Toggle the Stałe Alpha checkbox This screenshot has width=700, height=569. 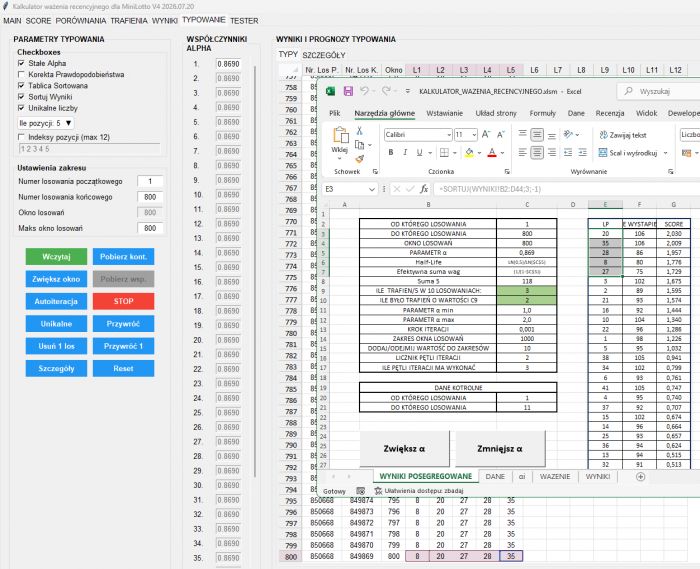click(21, 63)
